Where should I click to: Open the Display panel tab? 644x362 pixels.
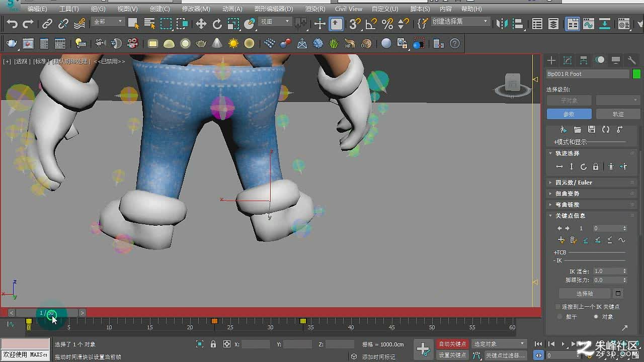point(616,60)
